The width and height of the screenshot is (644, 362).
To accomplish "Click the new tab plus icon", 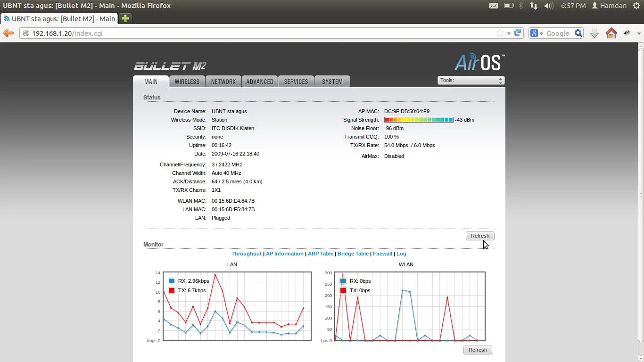I will (x=125, y=18).
